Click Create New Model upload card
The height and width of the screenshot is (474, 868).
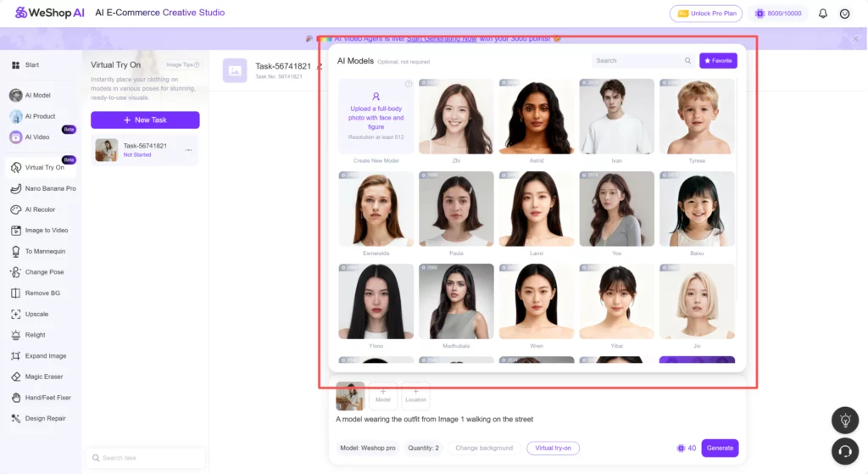(376, 116)
